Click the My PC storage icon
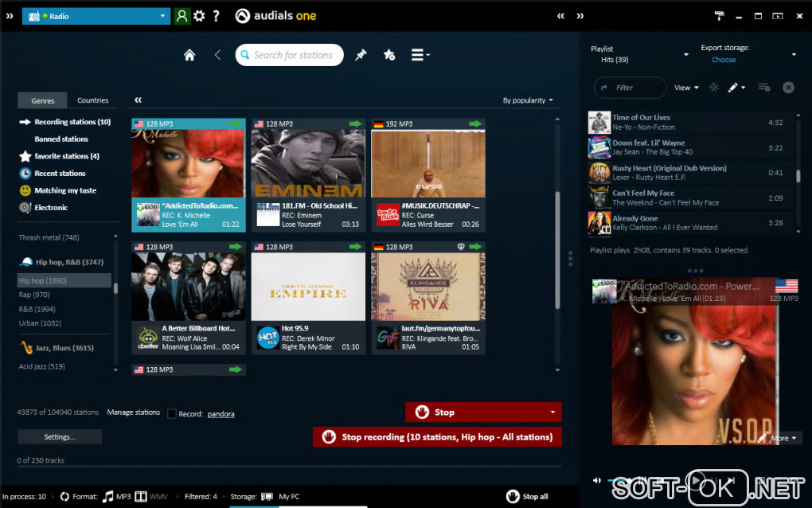This screenshot has width=812, height=508. (x=267, y=496)
